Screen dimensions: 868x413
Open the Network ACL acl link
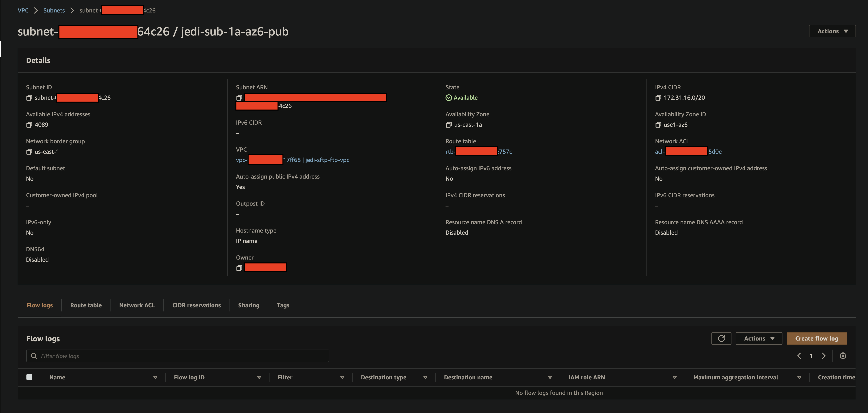[x=688, y=152]
